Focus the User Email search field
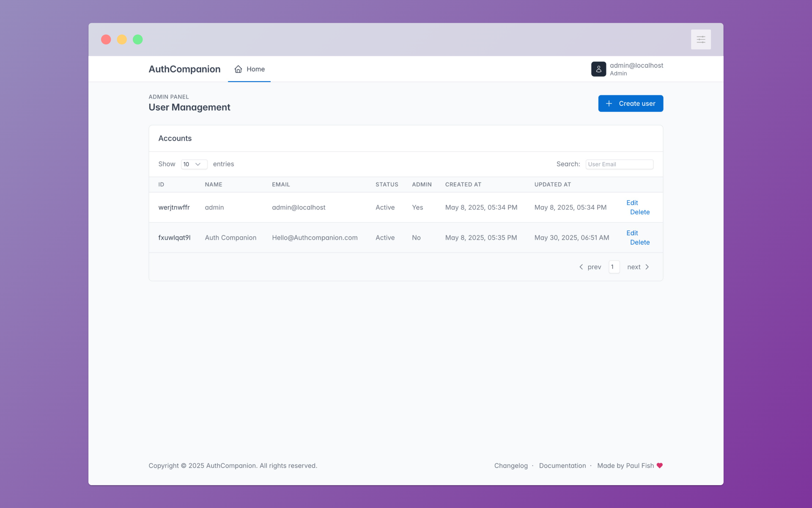 pos(619,164)
